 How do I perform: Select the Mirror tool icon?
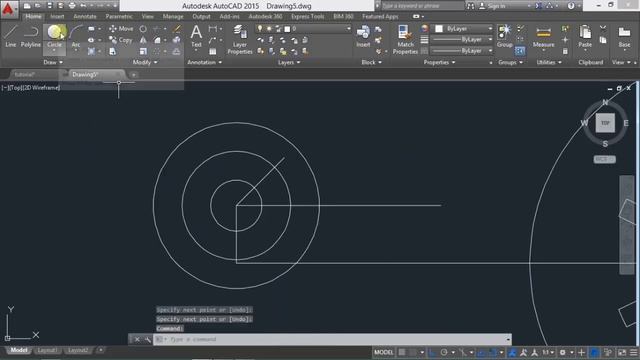(143, 40)
